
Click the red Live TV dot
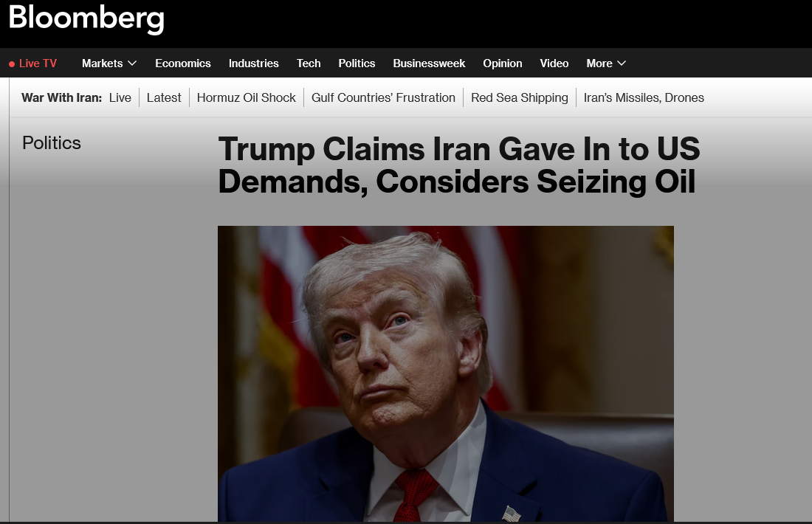pos(12,64)
